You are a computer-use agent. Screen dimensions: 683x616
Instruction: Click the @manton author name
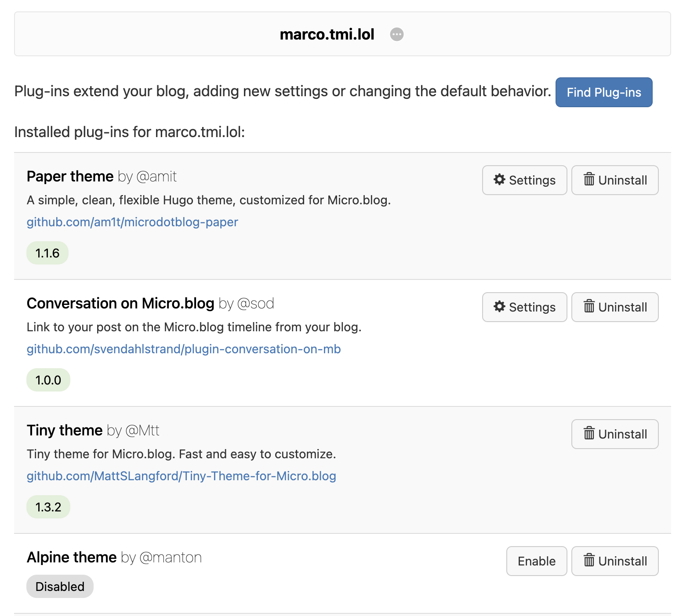click(x=171, y=557)
